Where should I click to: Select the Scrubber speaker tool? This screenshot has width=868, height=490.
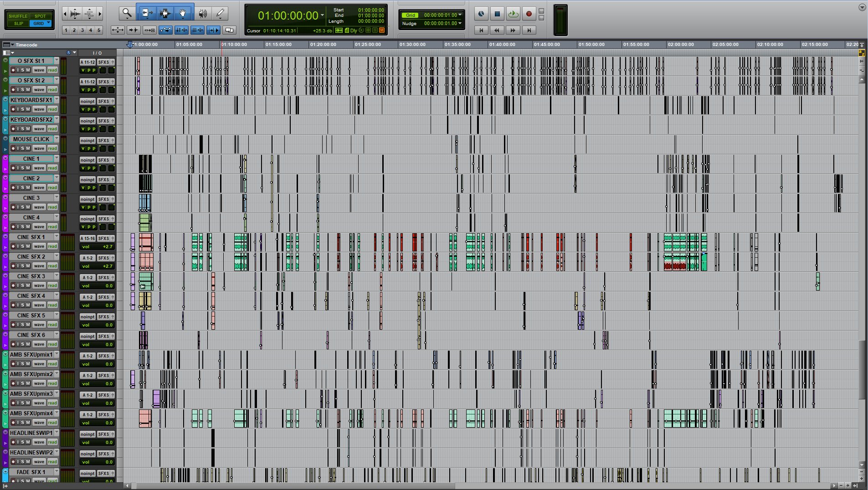[203, 14]
